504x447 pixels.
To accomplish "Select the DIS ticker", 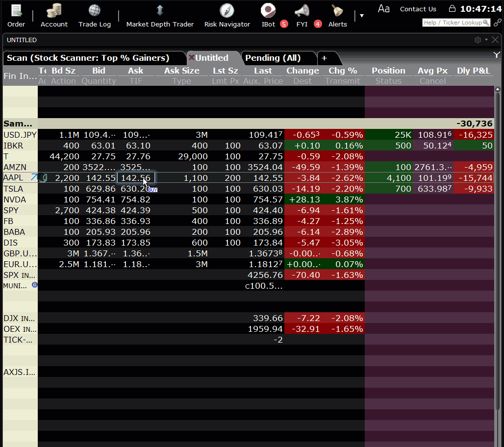I will (11, 243).
